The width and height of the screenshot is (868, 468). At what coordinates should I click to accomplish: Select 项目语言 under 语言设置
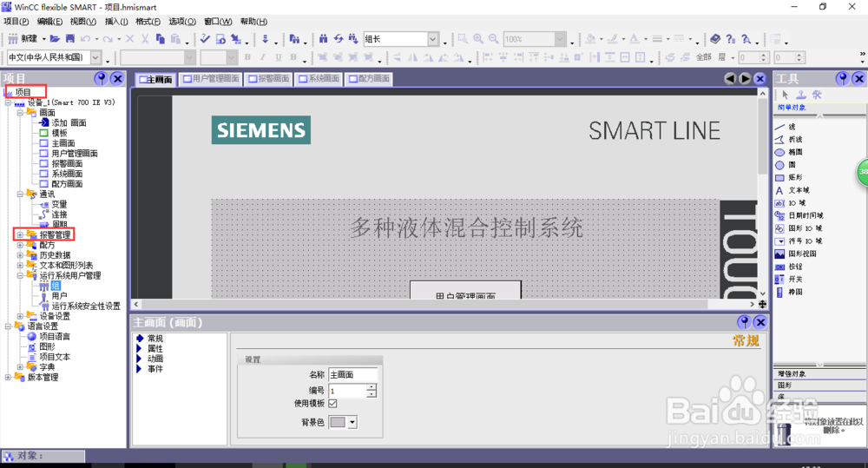point(55,336)
